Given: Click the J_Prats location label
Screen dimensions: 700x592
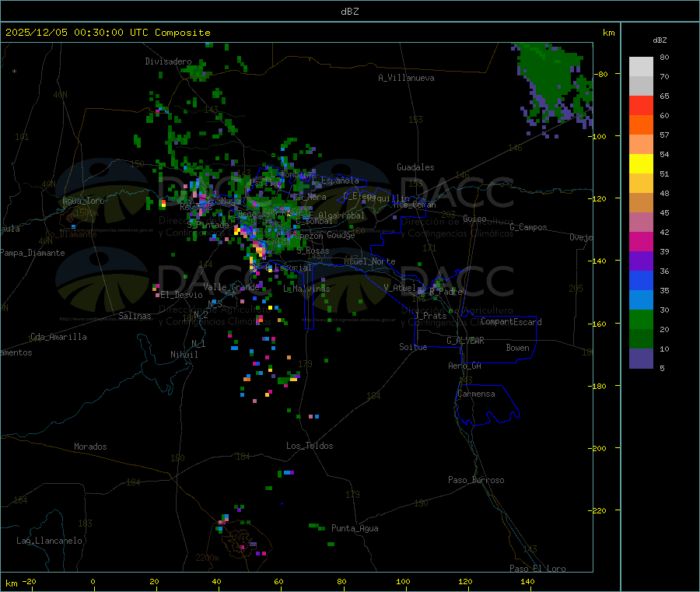Looking at the screenshot, I should point(430,316).
